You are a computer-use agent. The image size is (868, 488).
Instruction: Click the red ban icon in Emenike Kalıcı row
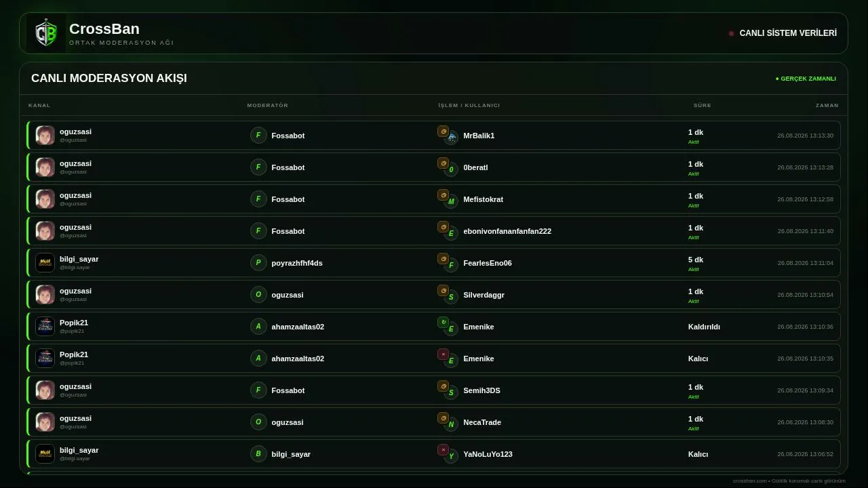pyautogui.click(x=443, y=354)
